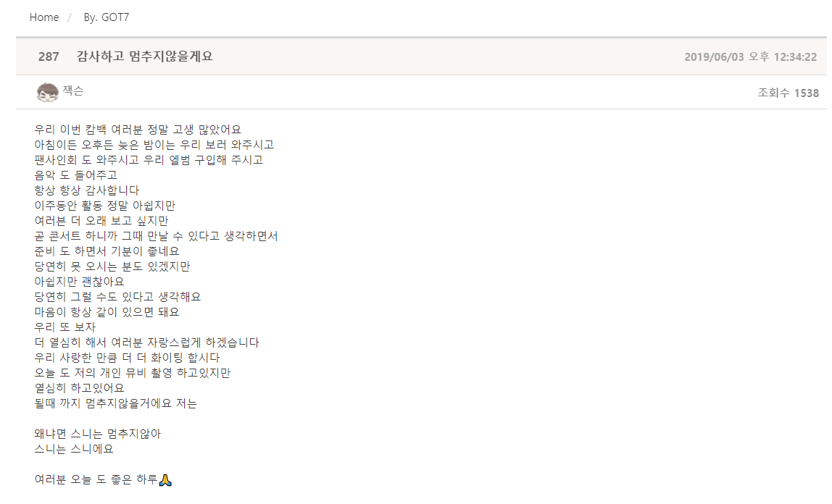Click the line 왜냐면 스니는 멈추지않아
The width and height of the screenshot is (832, 504).
click(x=97, y=434)
